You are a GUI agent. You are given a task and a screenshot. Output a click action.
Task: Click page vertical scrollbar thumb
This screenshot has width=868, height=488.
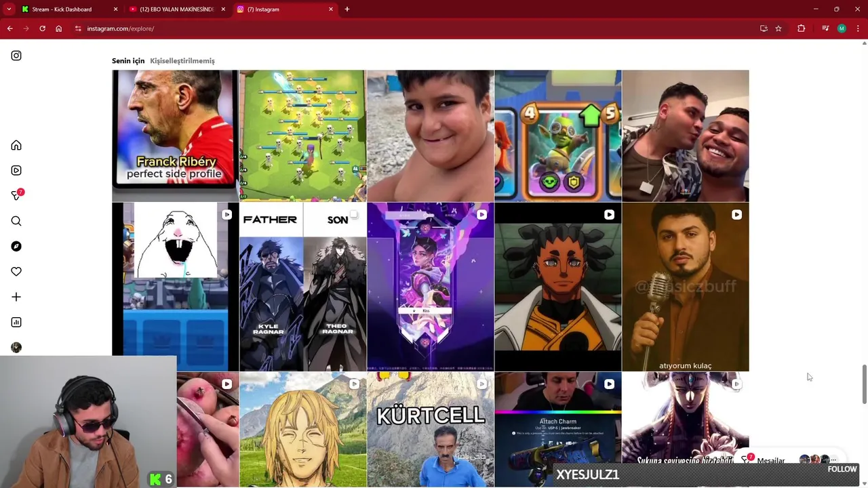tap(865, 384)
